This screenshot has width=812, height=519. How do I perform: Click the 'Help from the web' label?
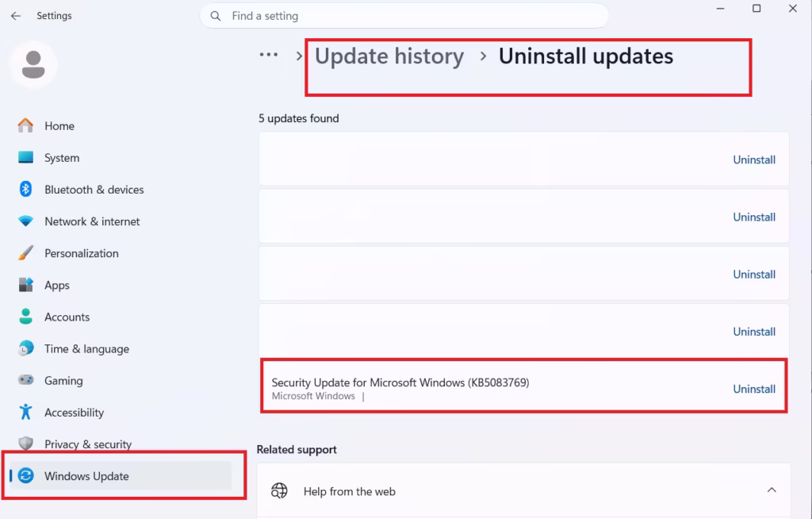[350, 491]
